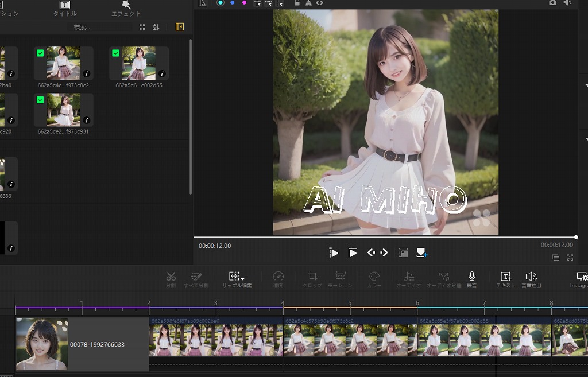Click the すべて分割 tool
This screenshot has height=377, width=588.
(x=196, y=279)
